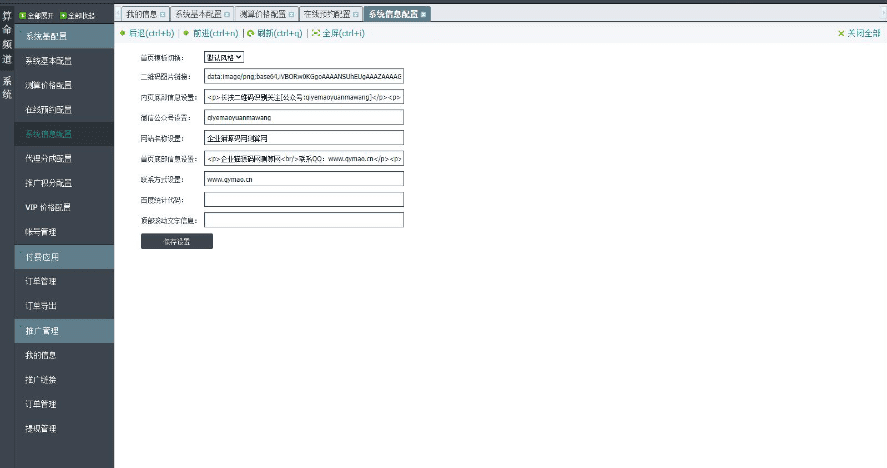Click the empty 百度统计代码 input field
The height and width of the screenshot is (468, 887).
(303, 199)
